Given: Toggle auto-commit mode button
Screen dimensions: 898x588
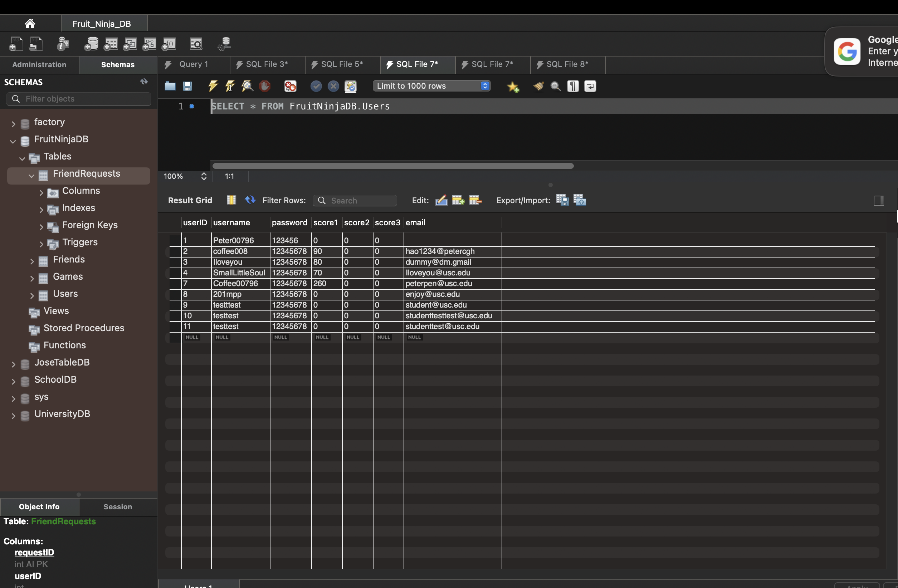Looking at the screenshot, I should pyautogui.click(x=351, y=86).
